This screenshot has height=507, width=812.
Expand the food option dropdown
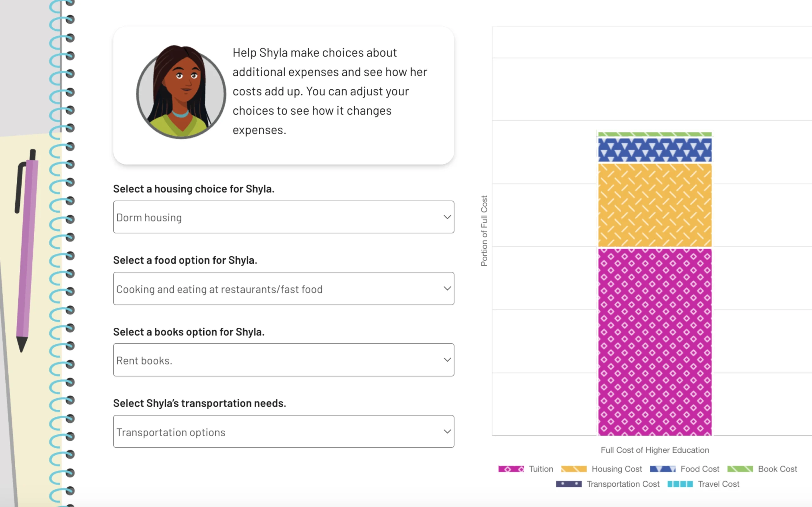click(x=284, y=289)
